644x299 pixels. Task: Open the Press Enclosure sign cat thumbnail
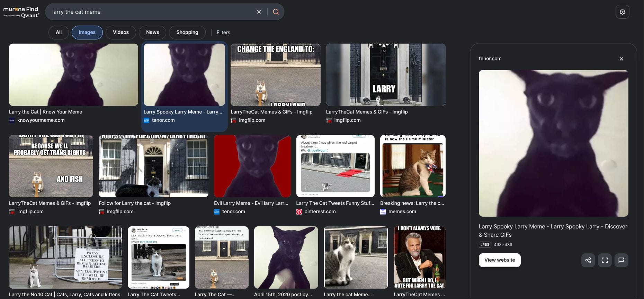coord(65,257)
